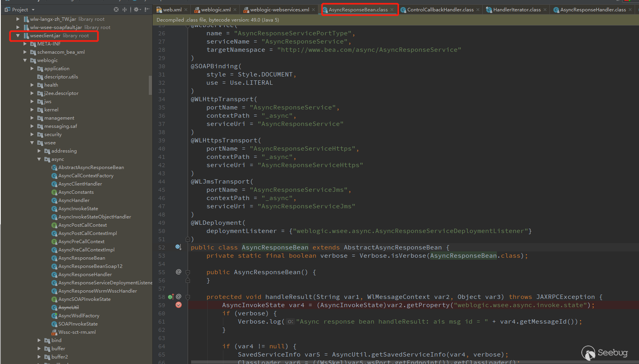This screenshot has width=639, height=364.
Task: Fold the constructor block on line 55
Action: 188,272
